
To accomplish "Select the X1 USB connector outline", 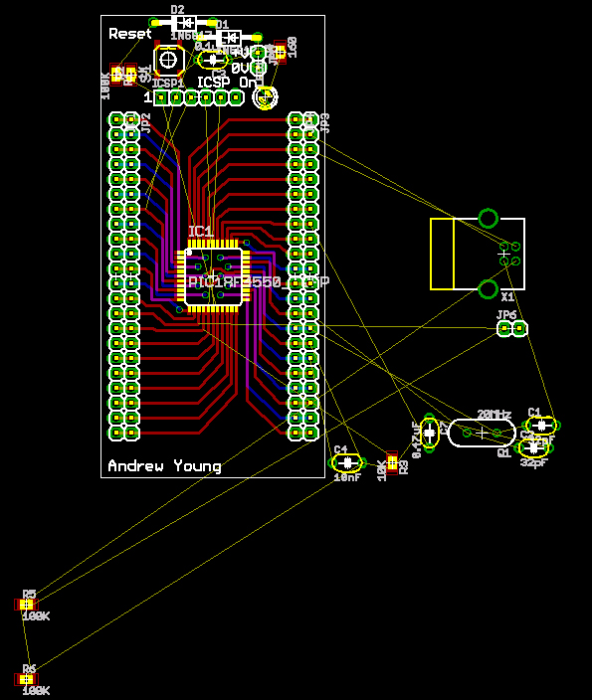I will click(478, 254).
